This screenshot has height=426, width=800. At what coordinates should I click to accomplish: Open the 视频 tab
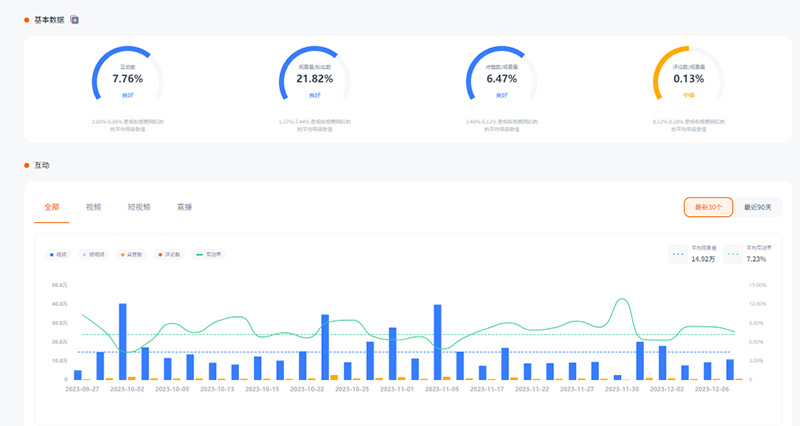tap(94, 207)
